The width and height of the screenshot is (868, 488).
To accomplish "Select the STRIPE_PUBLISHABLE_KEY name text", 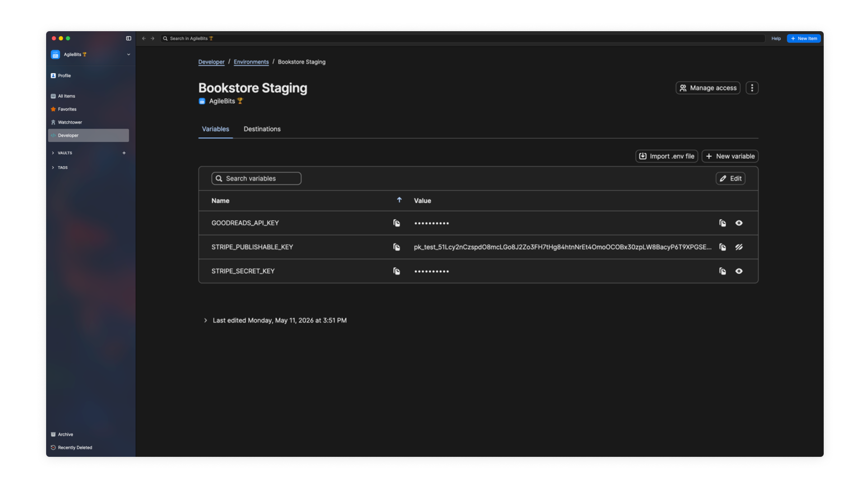I will tap(252, 247).
